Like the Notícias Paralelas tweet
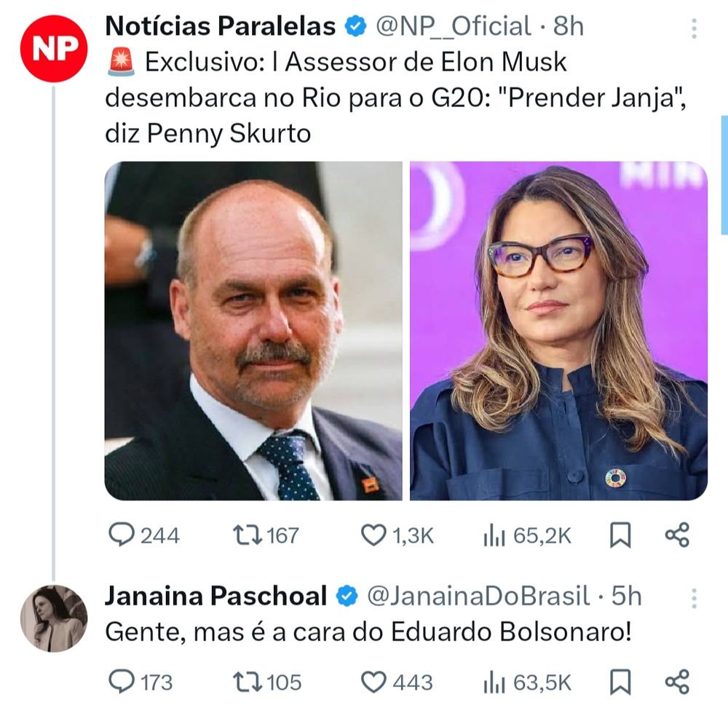The height and width of the screenshot is (716, 728). (x=374, y=536)
